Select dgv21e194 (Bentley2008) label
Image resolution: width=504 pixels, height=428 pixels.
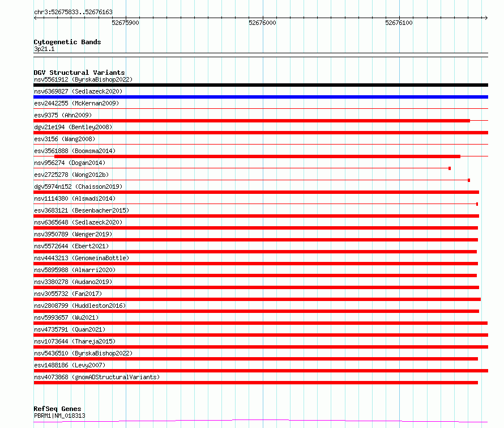tap(73, 127)
